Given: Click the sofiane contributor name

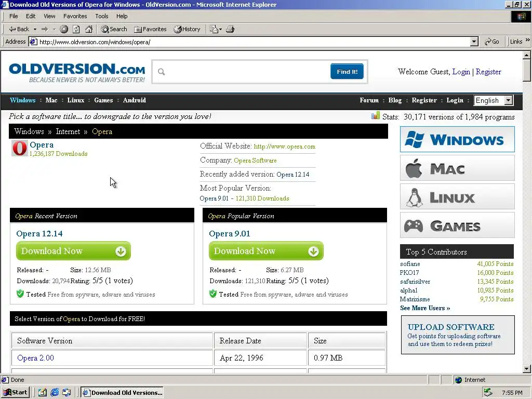Looking at the screenshot, I should coord(410,264).
